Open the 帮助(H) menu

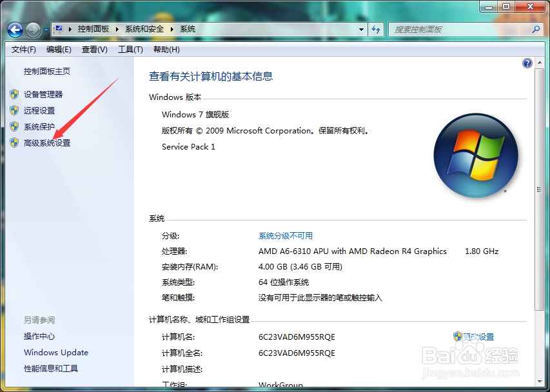coord(166,50)
